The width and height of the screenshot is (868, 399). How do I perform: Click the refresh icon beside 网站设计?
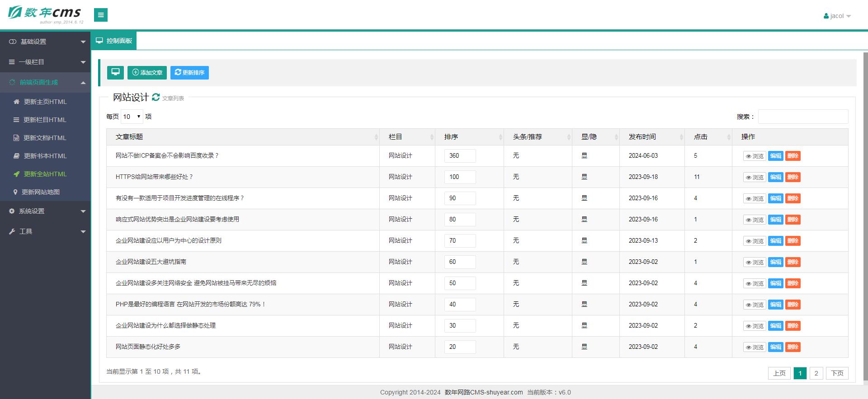tap(156, 97)
